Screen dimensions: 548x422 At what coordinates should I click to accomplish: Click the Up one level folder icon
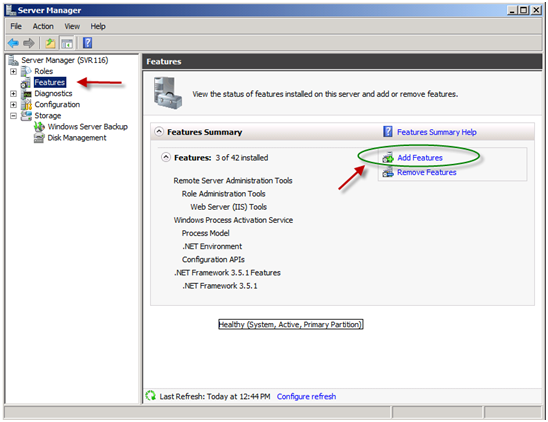50,43
